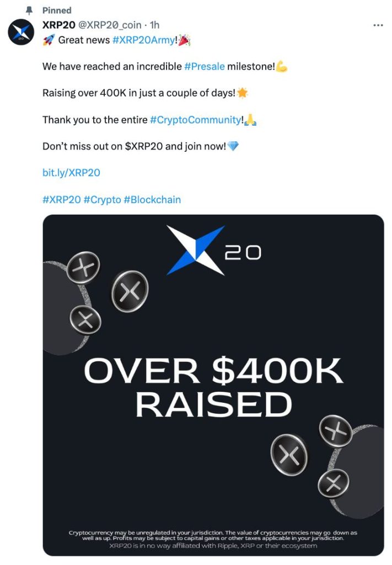
Task: Click the XRP20 profile avatar
Action: point(21,31)
